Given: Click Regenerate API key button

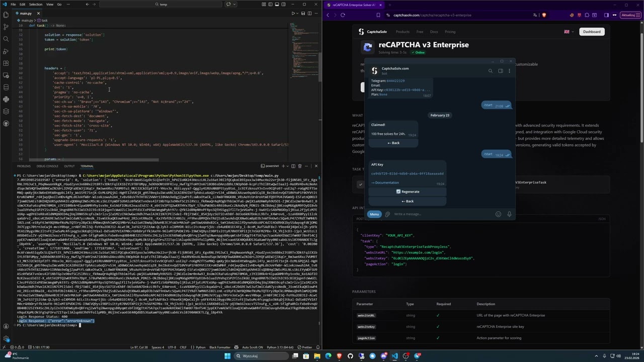Looking at the screenshot, I should [408, 192].
